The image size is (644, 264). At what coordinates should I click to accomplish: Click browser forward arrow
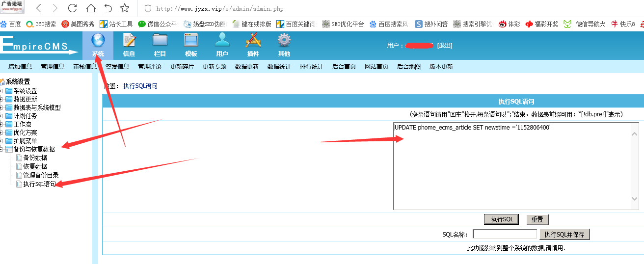point(55,8)
